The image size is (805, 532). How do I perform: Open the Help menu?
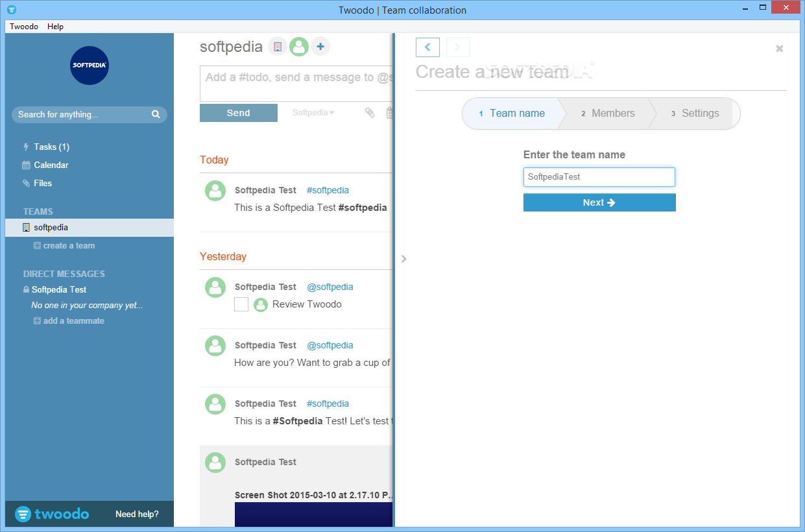pyautogui.click(x=56, y=27)
